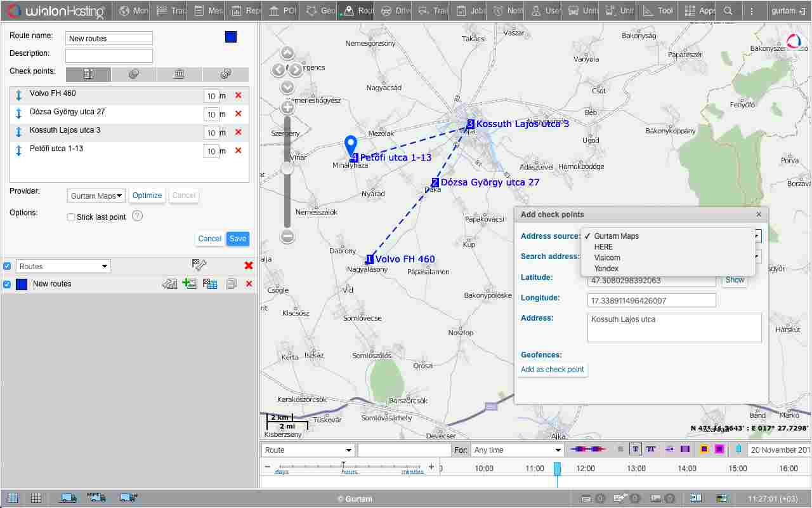Screen dimensions: 812x508
Task: Open the Any time dropdown in timeline
Action: coord(517,450)
